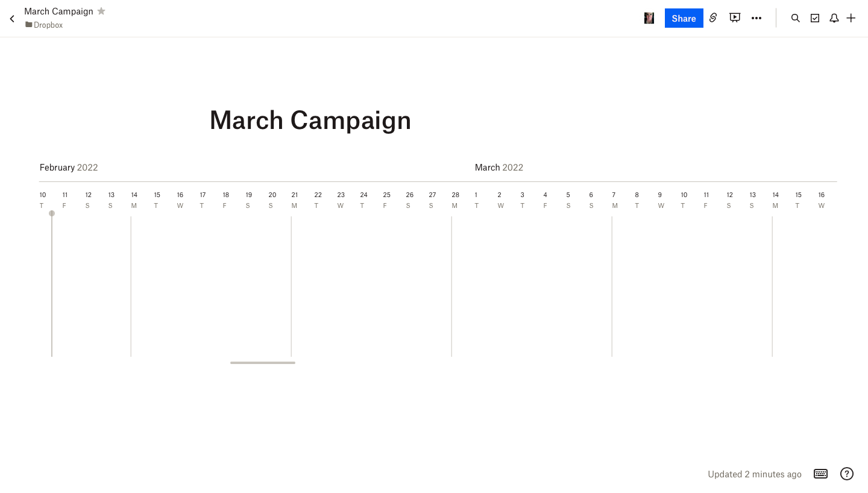This screenshot has height=493, width=868.
Task: Start presentation mode with Present icon
Action: point(735,18)
